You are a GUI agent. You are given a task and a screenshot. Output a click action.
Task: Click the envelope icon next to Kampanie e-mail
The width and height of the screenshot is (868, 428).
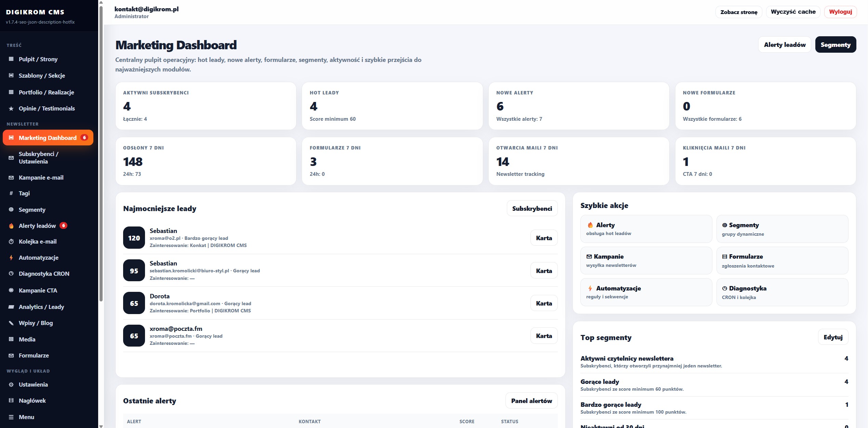pos(11,178)
